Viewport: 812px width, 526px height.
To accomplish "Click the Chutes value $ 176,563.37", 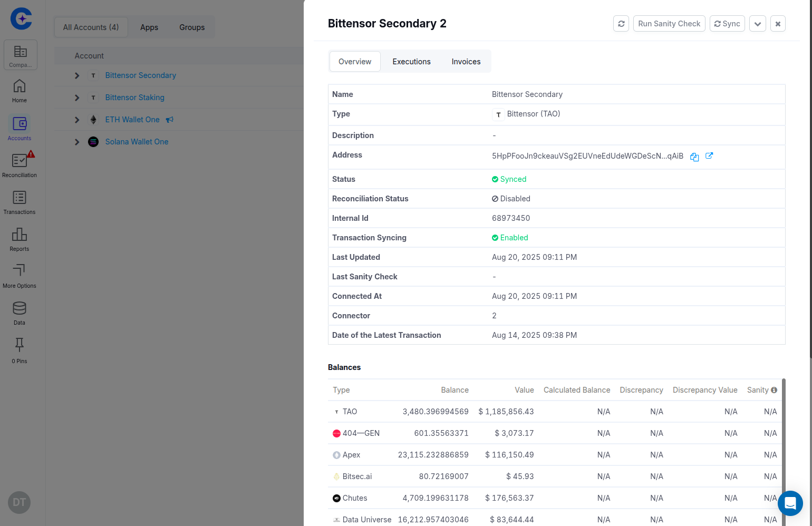I will click(509, 498).
